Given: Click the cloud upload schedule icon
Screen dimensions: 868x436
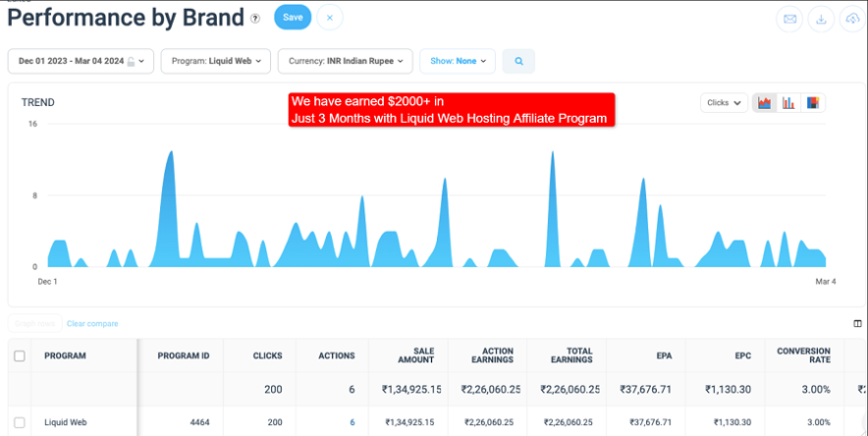Looking at the screenshot, I should point(852,20).
